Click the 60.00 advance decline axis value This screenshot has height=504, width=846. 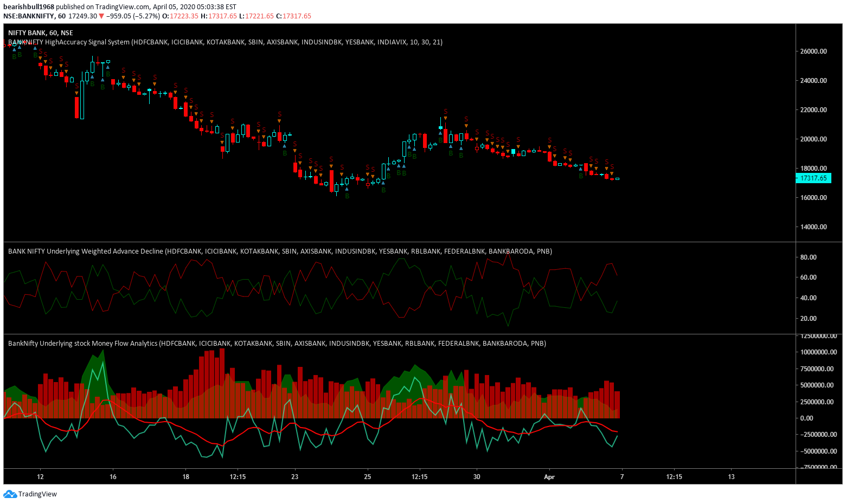click(x=809, y=277)
